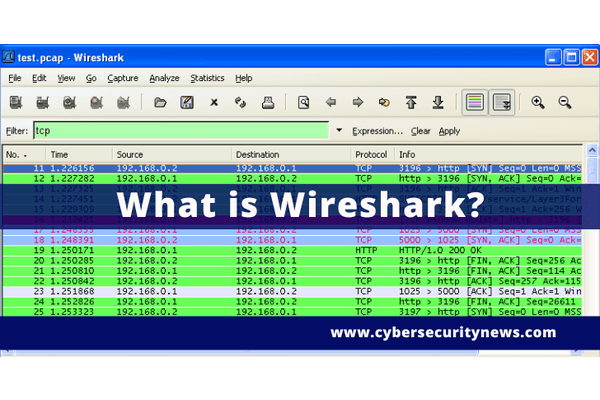
Task: Go forward in packet history arrow
Action: (358, 102)
